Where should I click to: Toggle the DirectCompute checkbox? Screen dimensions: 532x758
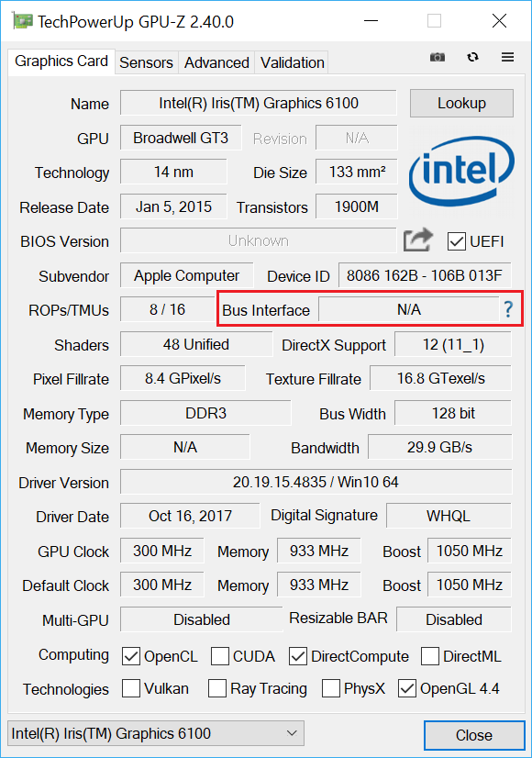pos(298,656)
